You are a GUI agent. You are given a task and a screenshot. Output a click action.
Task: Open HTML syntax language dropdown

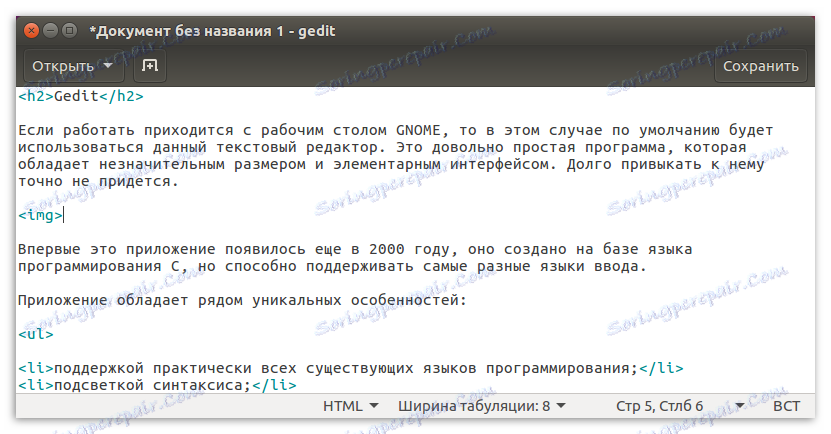click(x=350, y=406)
